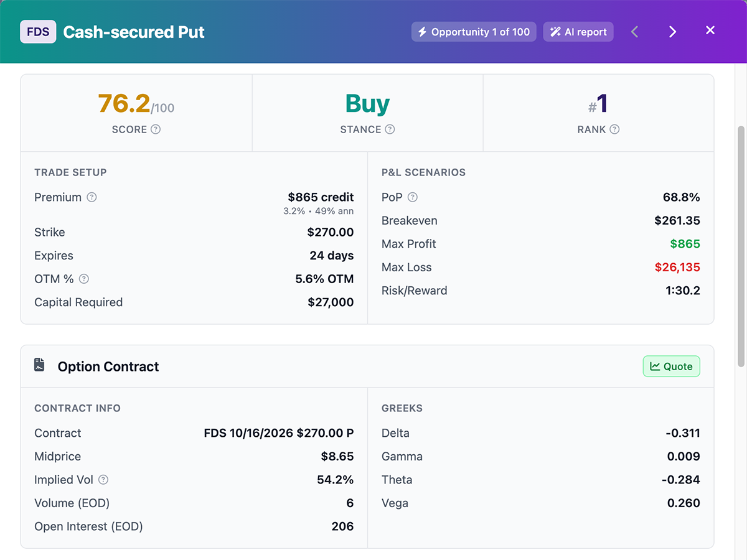Select the green $865 max profit value
The image size is (747, 560).
click(x=685, y=244)
